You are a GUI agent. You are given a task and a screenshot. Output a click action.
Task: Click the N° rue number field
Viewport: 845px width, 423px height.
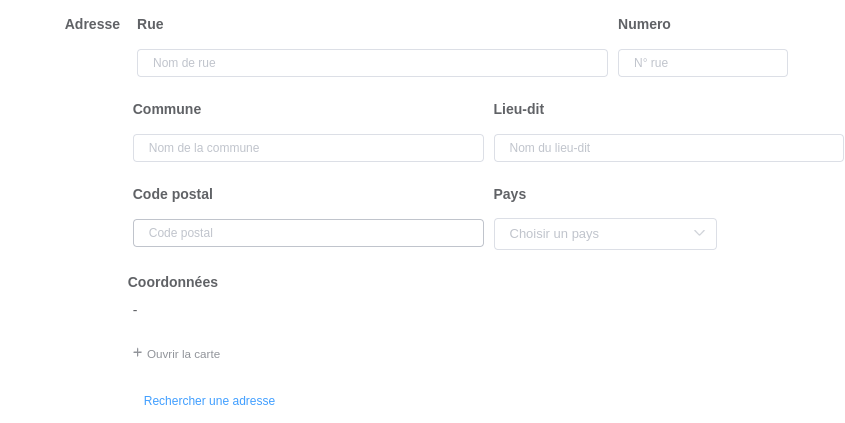(702, 63)
